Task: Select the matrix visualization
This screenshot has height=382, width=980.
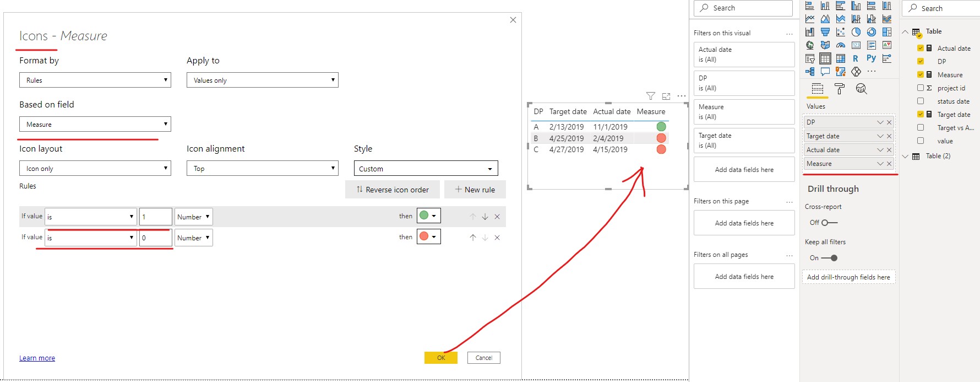Action: (841, 58)
